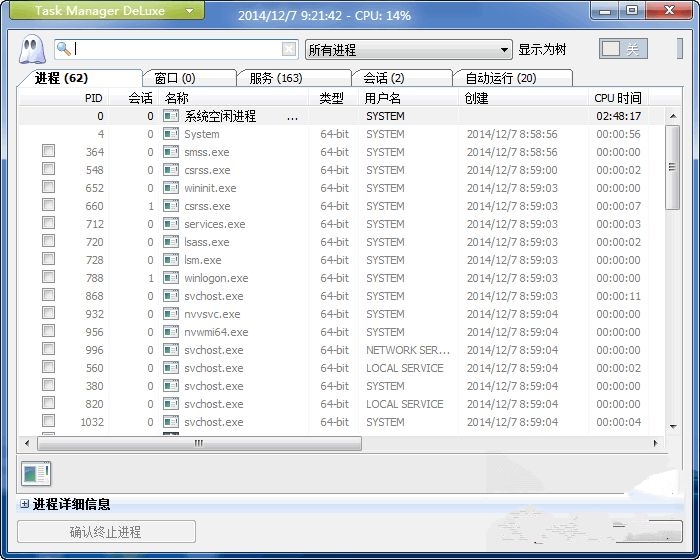Click the scroll right arrow of process list

[656, 443]
